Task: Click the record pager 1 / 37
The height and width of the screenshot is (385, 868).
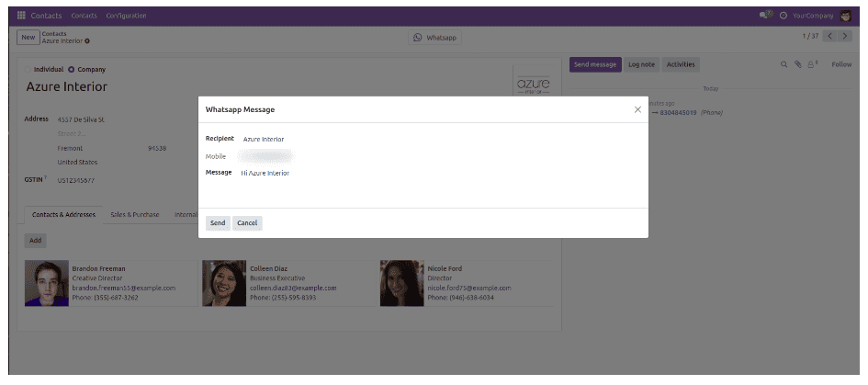Action: 810,36
